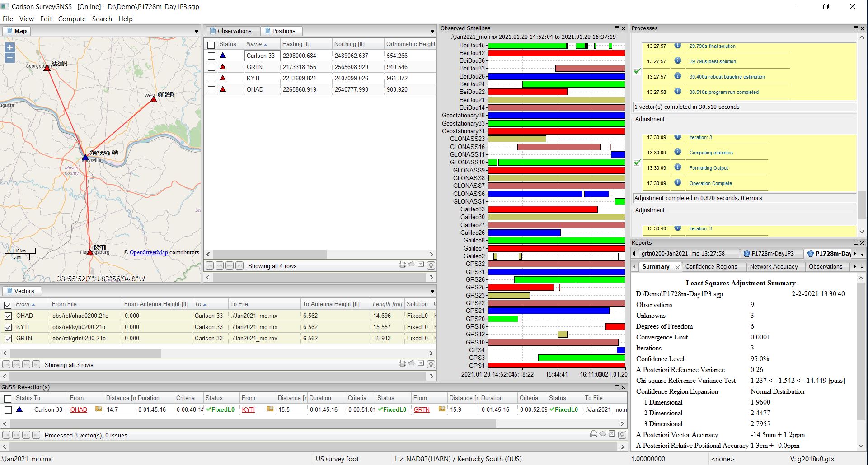868x465 pixels.
Task: Click the info icon beside '30.400s robust baseline estimation'
Action: (678, 77)
